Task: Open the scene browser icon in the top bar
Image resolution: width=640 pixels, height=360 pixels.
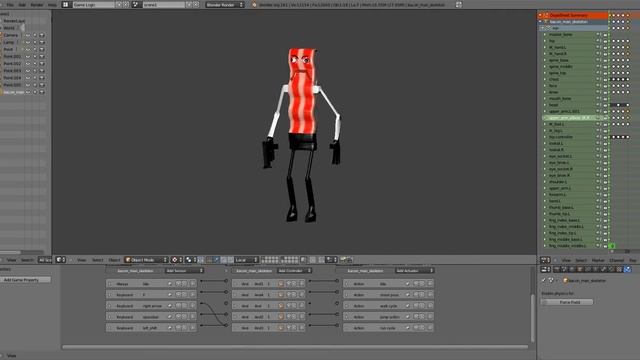Action: [x=136, y=5]
